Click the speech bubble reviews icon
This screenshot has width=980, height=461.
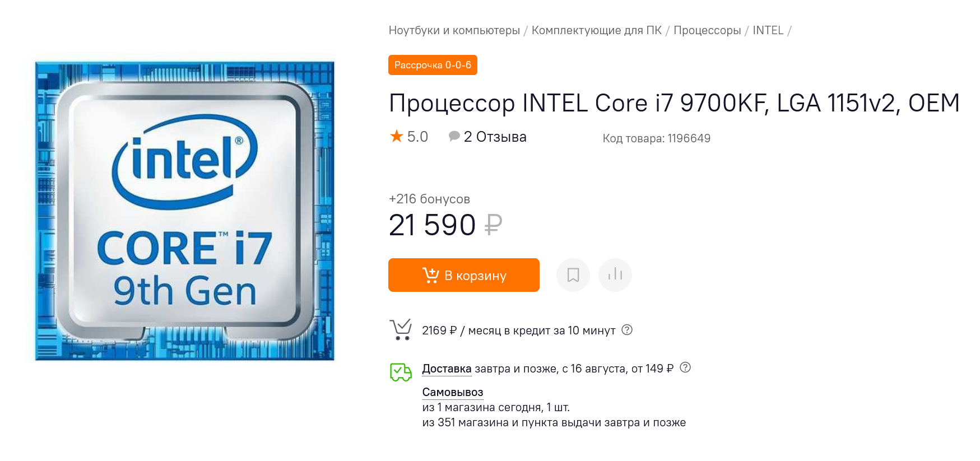pos(454,136)
